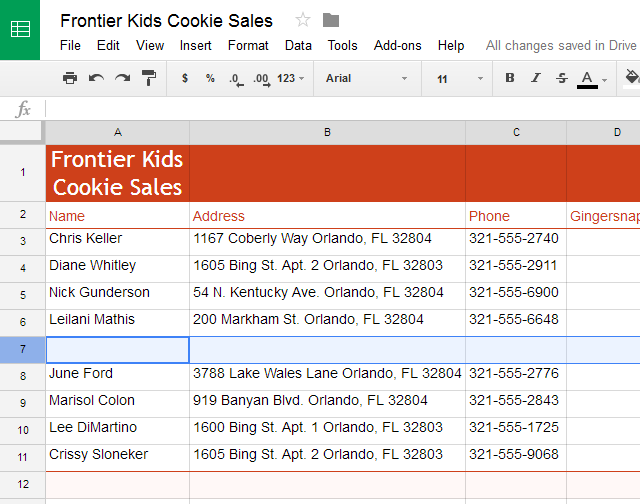Toggle strikethrough formatting

pyautogui.click(x=561, y=78)
